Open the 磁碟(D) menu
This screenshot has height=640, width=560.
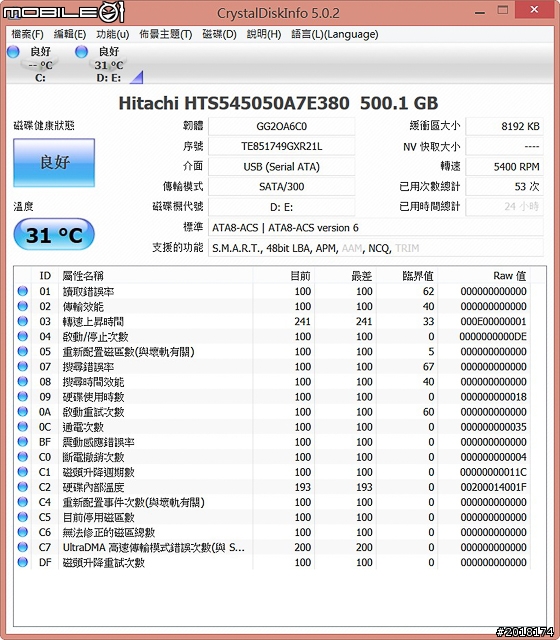[x=220, y=34]
